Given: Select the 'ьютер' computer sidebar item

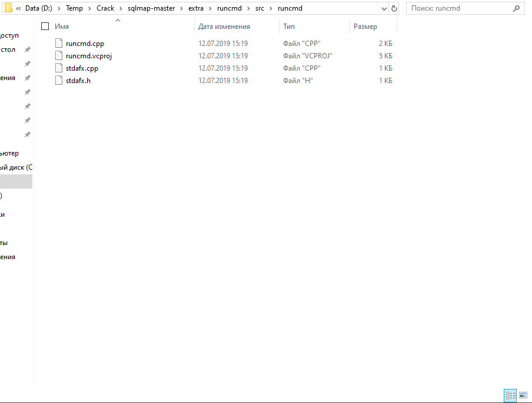Looking at the screenshot, I should click(x=9, y=153).
